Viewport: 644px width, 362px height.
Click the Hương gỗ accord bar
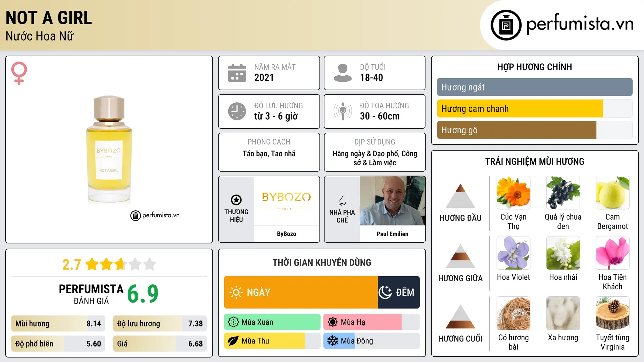535,130
